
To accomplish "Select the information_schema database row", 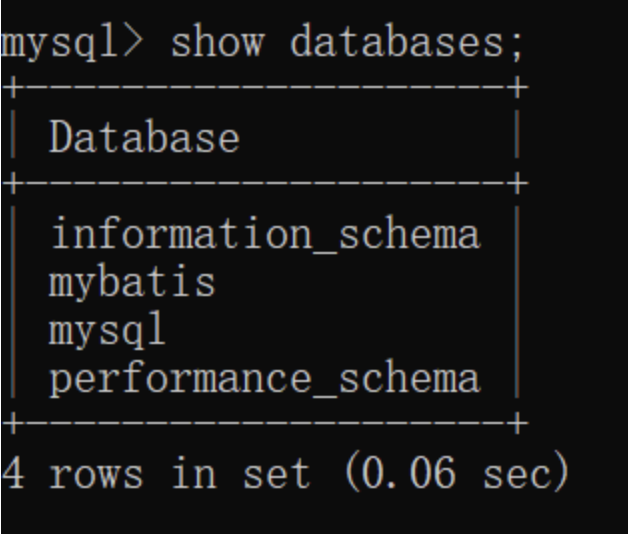I will [265, 234].
